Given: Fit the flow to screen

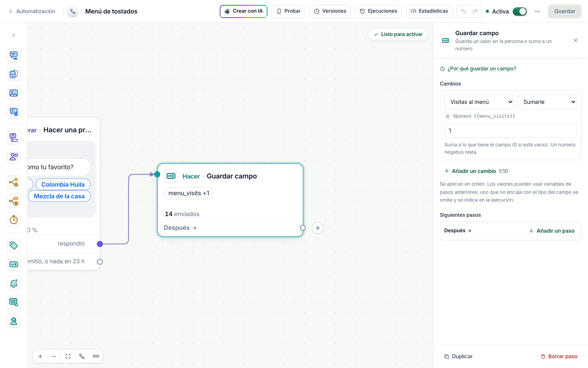Looking at the screenshot, I should (68, 356).
